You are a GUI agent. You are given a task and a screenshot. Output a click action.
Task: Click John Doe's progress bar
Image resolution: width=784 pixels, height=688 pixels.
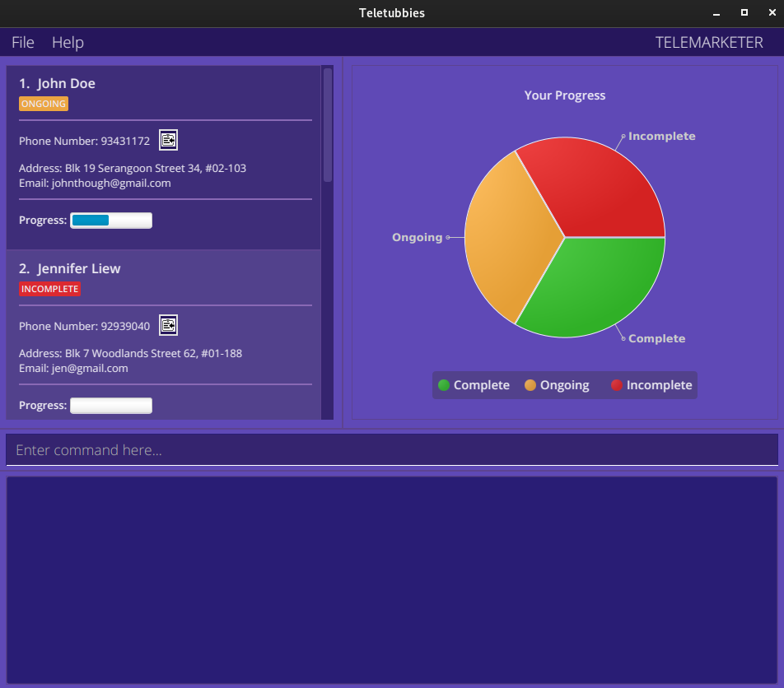pyautogui.click(x=111, y=221)
